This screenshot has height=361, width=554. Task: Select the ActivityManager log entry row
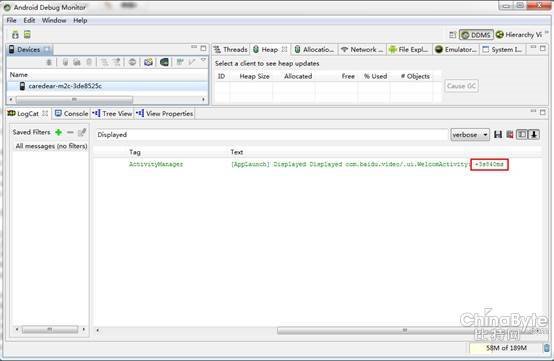coord(318,164)
